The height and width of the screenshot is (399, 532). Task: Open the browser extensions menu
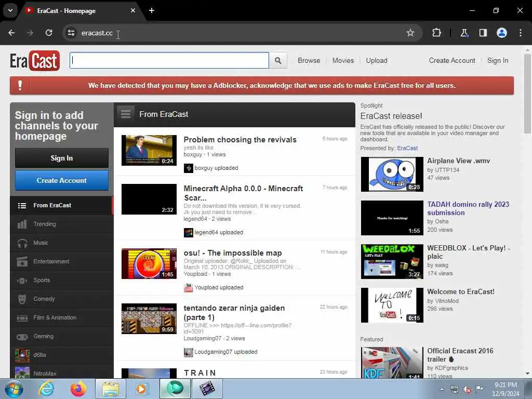coord(436,33)
